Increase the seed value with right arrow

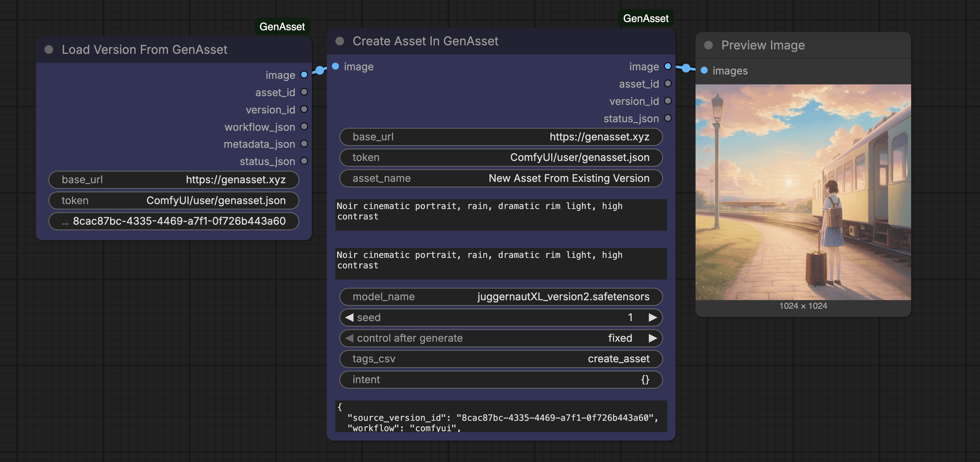(x=653, y=318)
